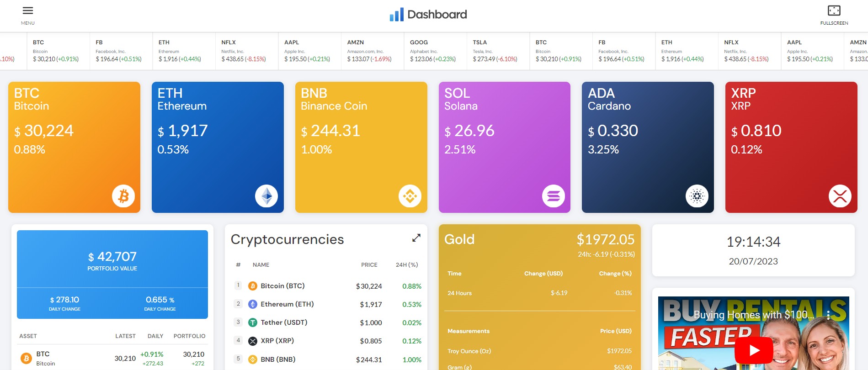Click the PRICE column header in Cryptocurrencies
Image resolution: width=868 pixels, height=370 pixels.
pos(369,265)
